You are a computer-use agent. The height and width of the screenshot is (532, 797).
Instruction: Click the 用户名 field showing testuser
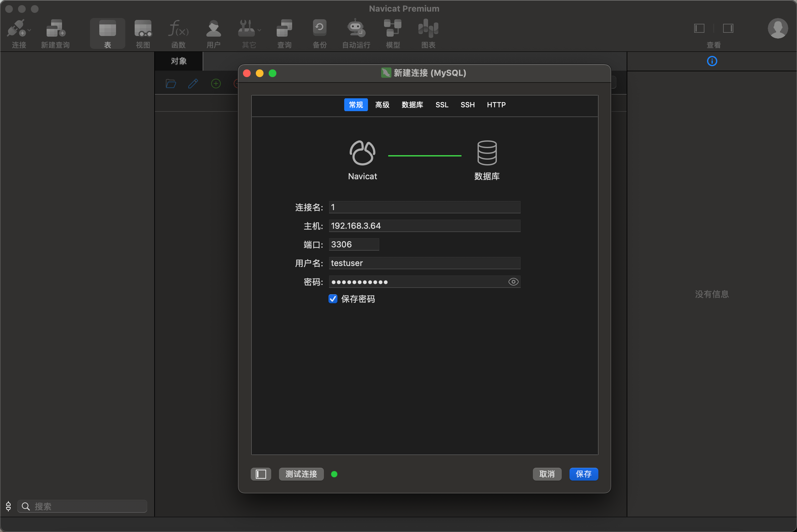click(x=424, y=263)
